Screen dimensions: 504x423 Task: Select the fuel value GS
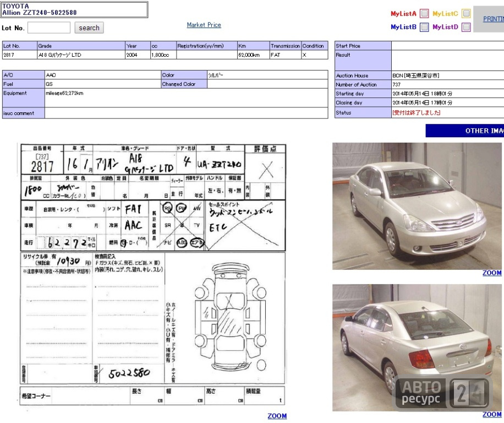pos(103,84)
